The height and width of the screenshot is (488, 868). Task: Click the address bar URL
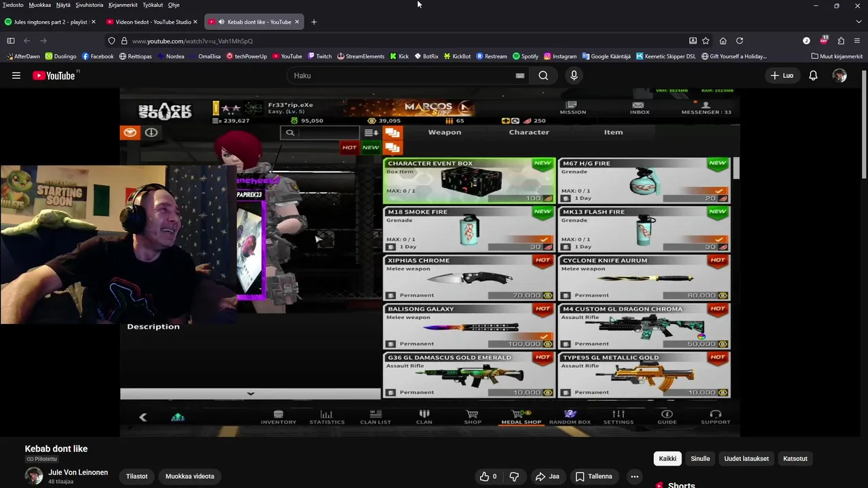click(x=193, y=41)
